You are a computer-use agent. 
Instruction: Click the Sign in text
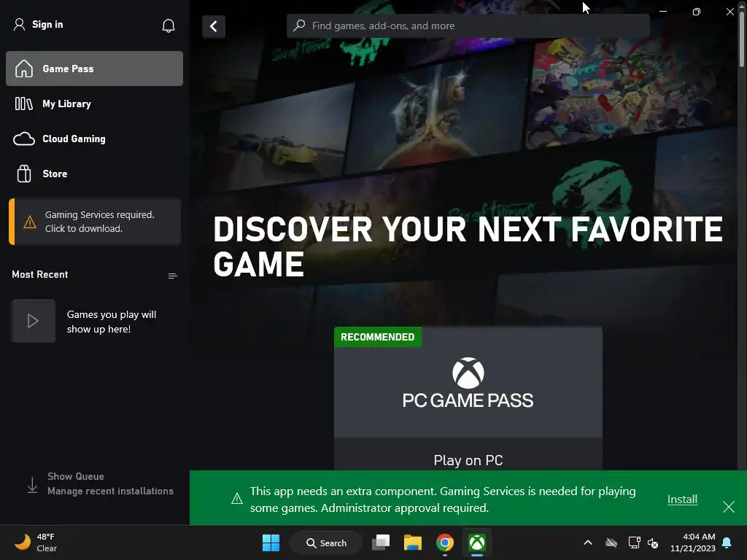pos(47,24)
